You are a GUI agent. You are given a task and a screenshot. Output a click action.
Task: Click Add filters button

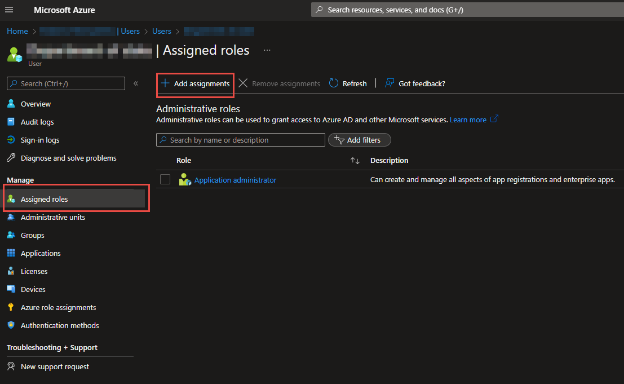point(359,140)
